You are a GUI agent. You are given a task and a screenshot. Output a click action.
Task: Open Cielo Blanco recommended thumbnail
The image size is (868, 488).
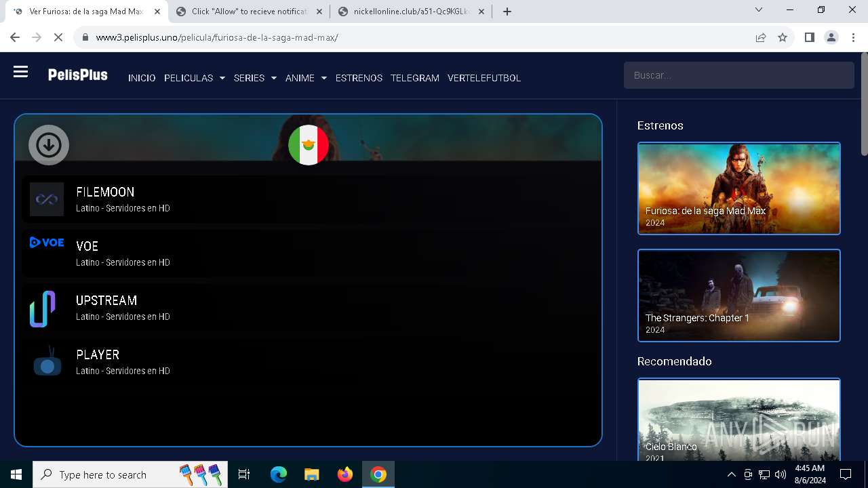[739, 420]
